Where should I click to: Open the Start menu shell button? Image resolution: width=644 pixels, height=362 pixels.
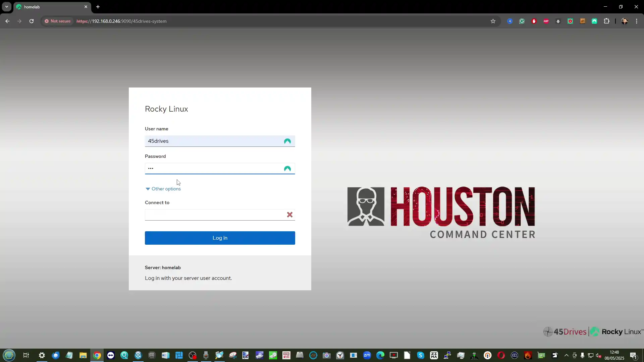tap(9, 355)
